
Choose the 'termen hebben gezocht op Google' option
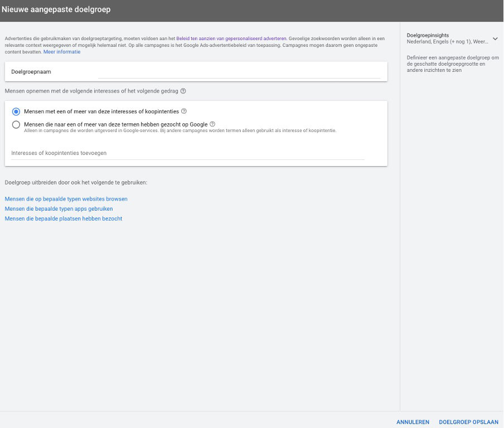[x=16, y=125]
